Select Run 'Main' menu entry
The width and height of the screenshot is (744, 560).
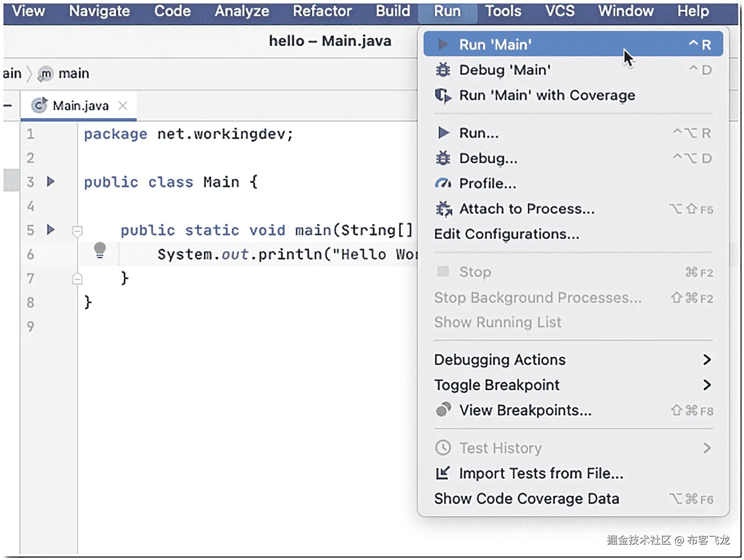pos(573,44)
